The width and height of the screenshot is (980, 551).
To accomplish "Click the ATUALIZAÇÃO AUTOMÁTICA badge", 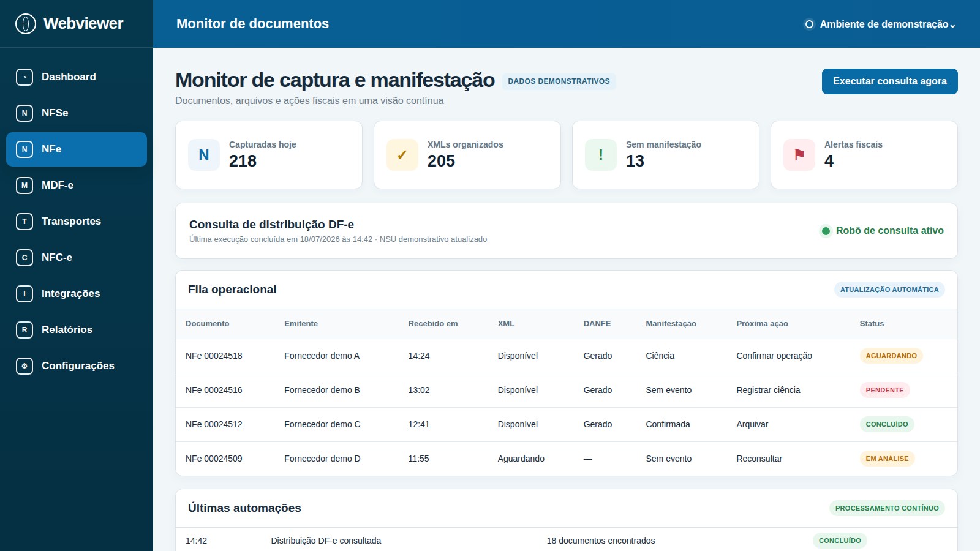I will pyautogui.click(x=889, y=290).
